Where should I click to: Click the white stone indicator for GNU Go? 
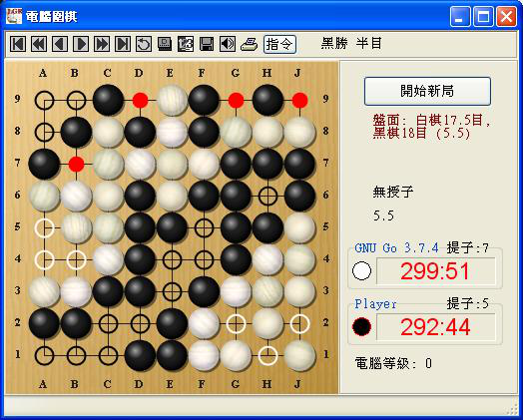point(362,270)
